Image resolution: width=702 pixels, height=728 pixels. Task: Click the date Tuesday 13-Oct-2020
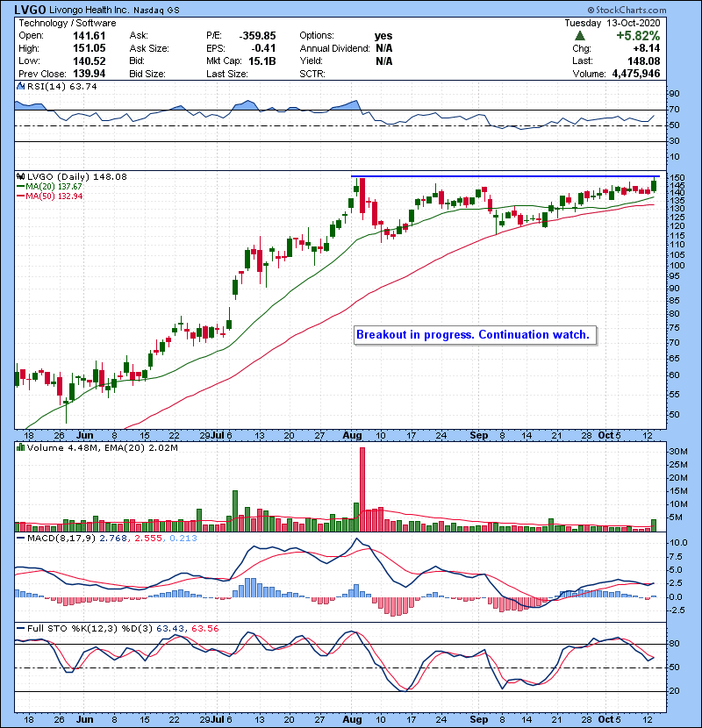coord(612,23)
